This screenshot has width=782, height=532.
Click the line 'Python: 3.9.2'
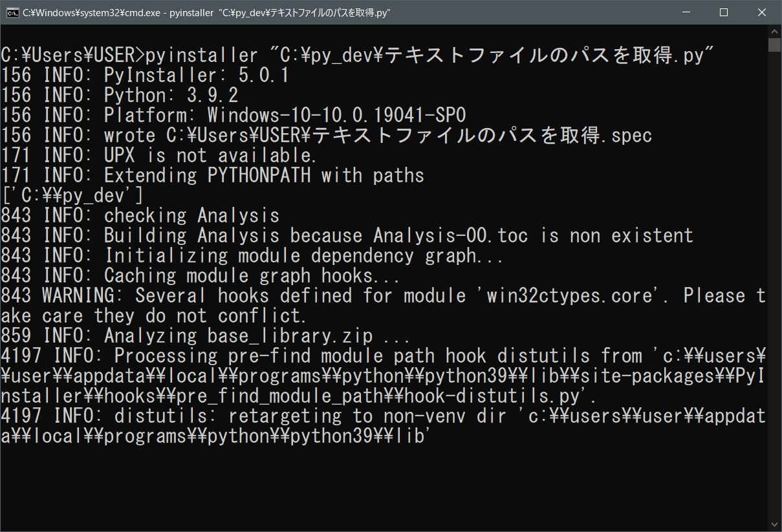(x=120, y=96)
